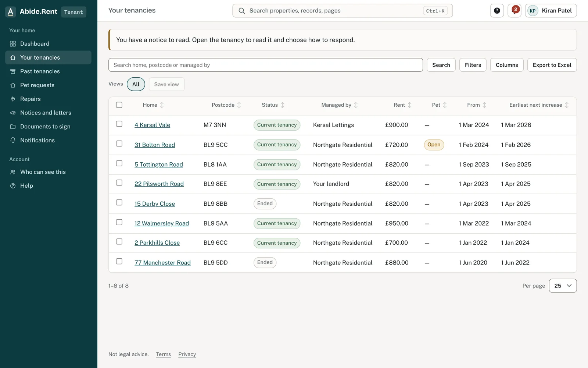Select the All view tab
The image size is (588, 368).
(136, 84)
